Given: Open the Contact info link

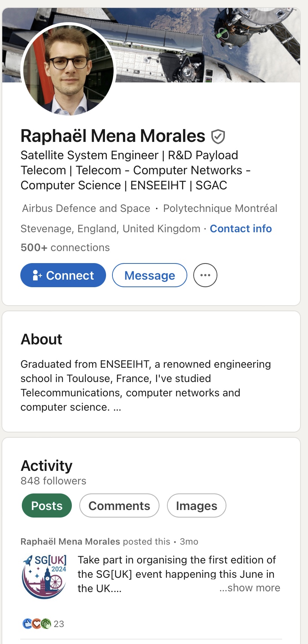Looking at the screenshot, I should point(241,229).
